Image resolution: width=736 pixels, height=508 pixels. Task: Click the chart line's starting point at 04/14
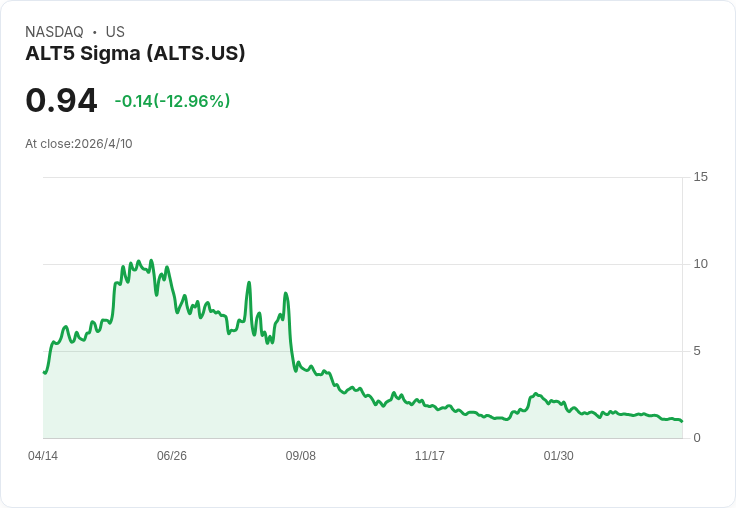[44, 372]
